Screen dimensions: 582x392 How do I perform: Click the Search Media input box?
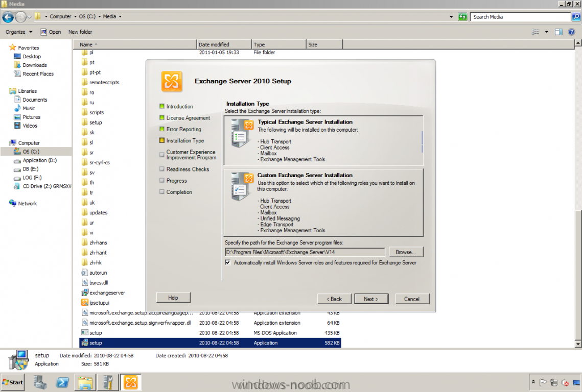point(521,17)
